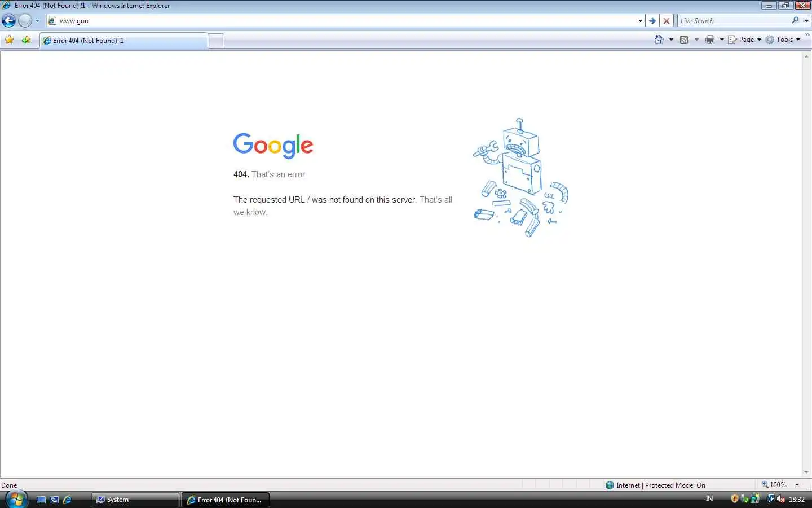
Task: Launch Internet Explorer from quick launch
Action: [x=67, y=500]
